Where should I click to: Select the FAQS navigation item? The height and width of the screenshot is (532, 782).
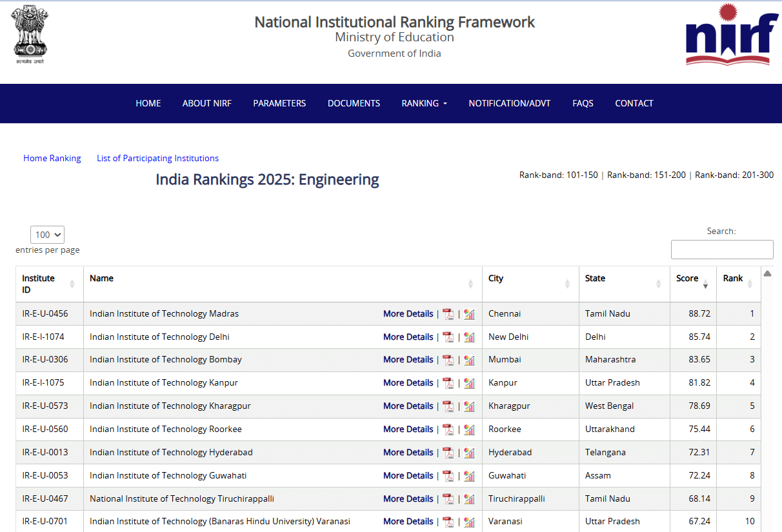(x=583, y=103)
